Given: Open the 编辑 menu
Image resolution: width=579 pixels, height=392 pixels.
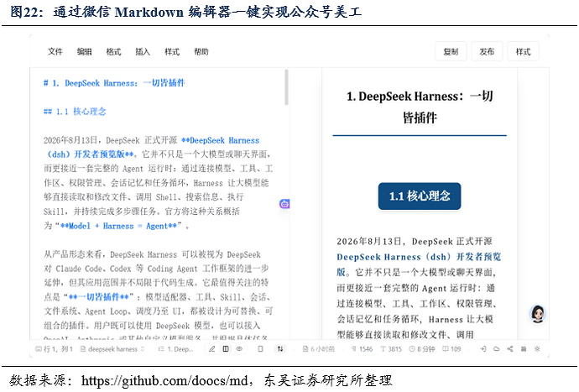Looking at the screenshot, I should [84, 52].
